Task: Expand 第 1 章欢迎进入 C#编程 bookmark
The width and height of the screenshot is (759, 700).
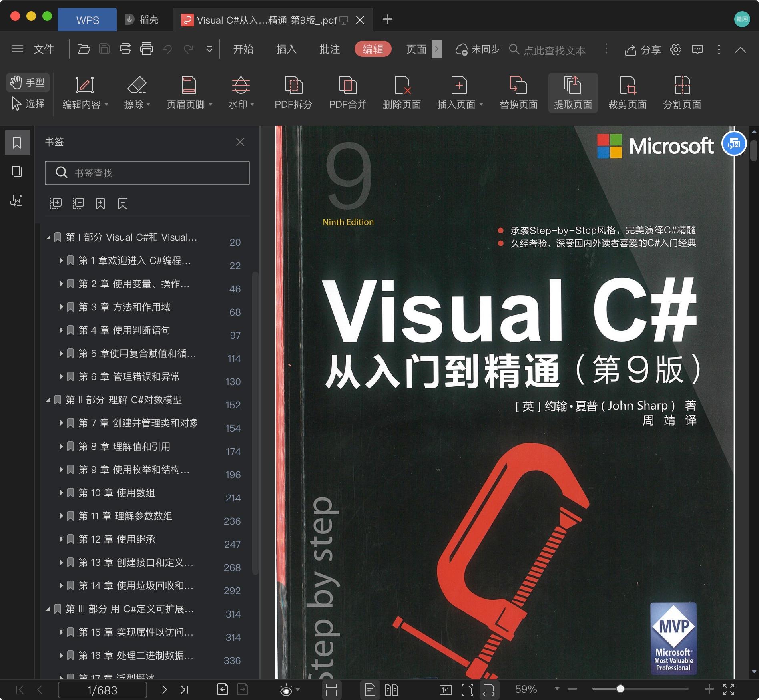Action: point(61,261)
